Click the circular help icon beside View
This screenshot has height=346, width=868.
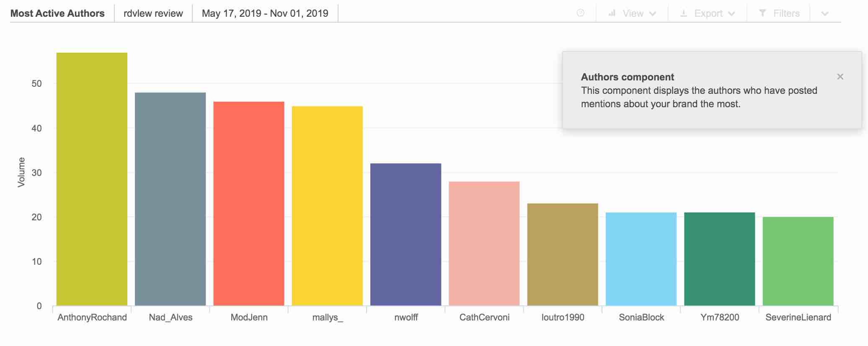[x=581, y=13]
